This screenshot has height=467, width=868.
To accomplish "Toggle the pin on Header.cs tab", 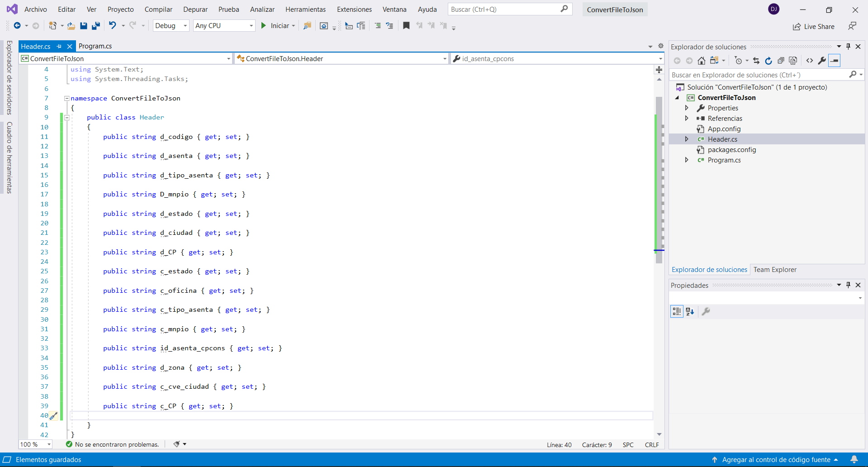I will tap(59, 46).
